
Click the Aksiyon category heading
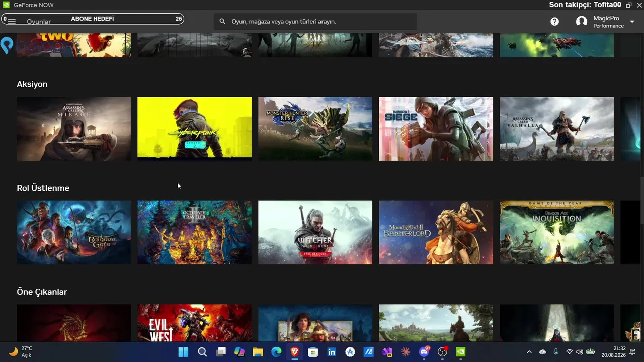[x=32, y=84]
